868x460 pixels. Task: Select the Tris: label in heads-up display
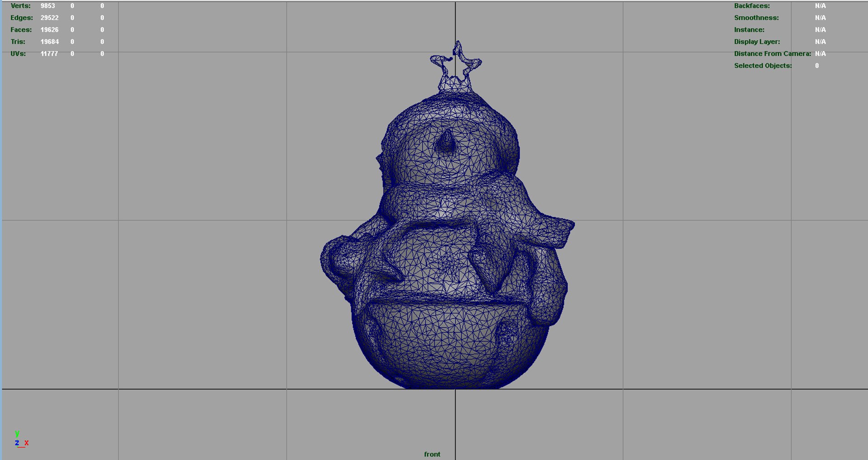(18, 42)
